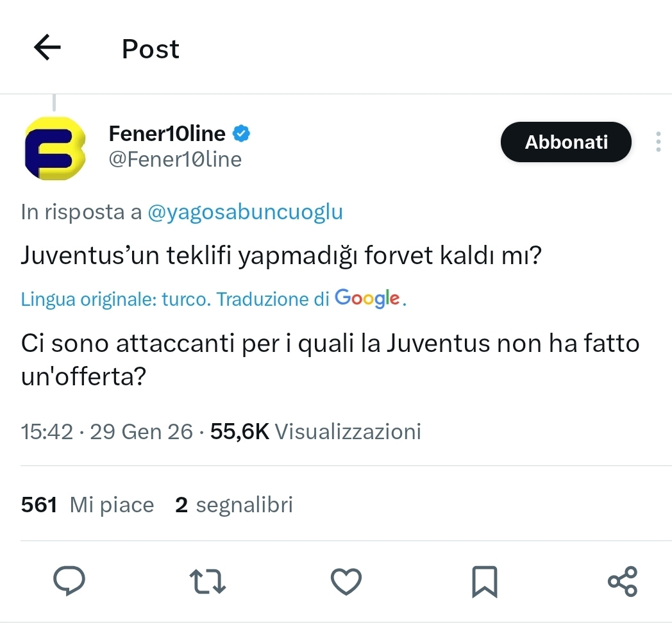Image resolution: width=672 pixels, height=627 pixels.
Task: Click the 'Lingua originale: turco' translation link
Action: coord(115,299)
